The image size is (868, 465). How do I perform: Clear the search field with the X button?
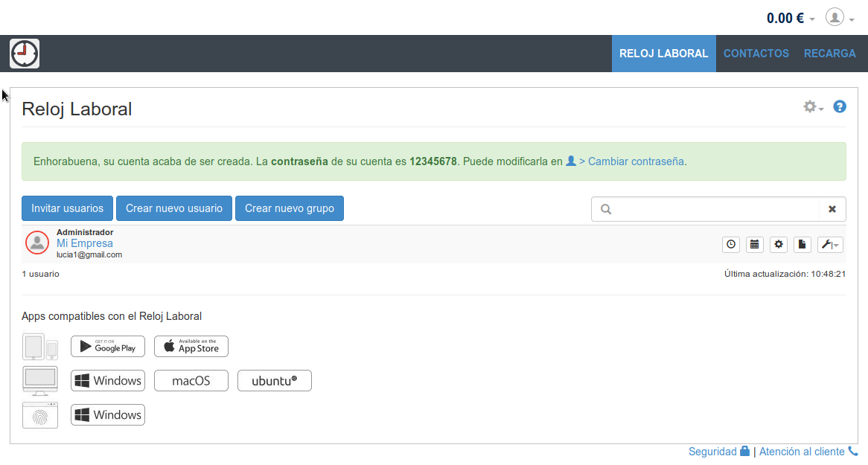(x=832, y=209)
